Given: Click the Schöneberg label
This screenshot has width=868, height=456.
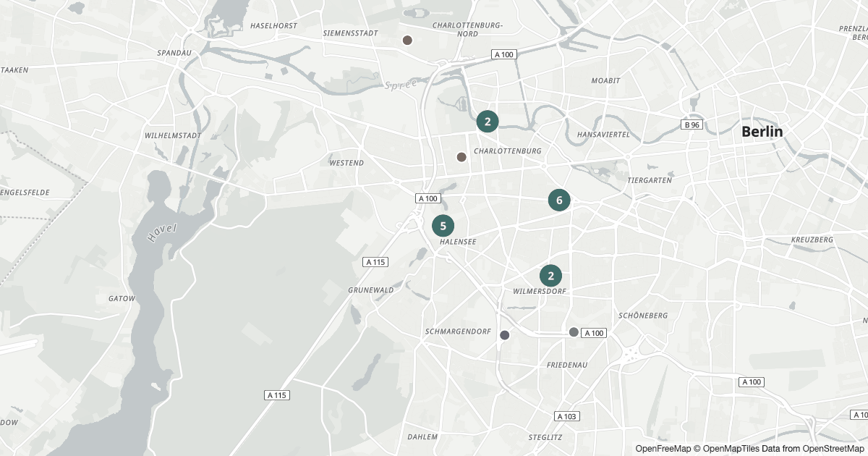Looking at the screenshot, I should click(x=643, y=316).
